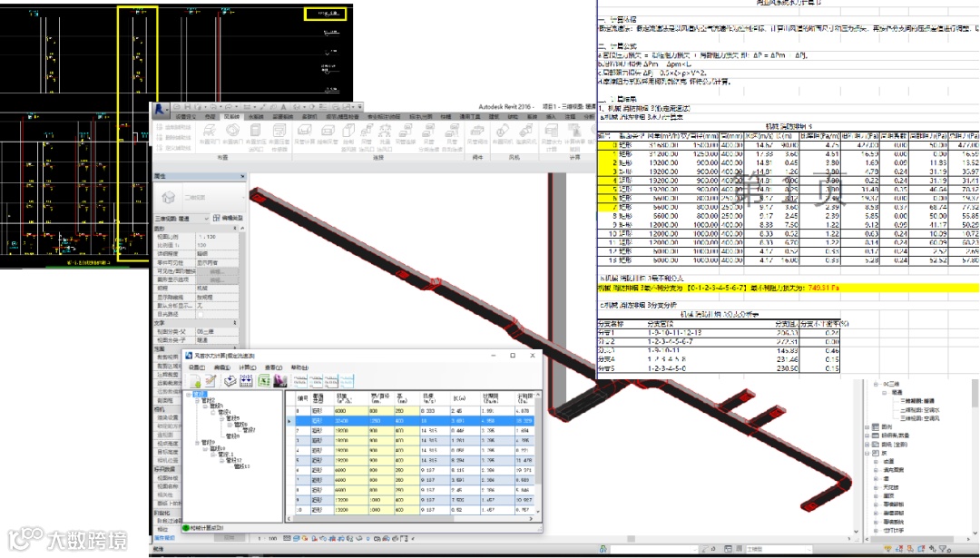Collapse the 管段9 tree node
The height and width of the screenshot is (558, 980).
tap(198, 443)
